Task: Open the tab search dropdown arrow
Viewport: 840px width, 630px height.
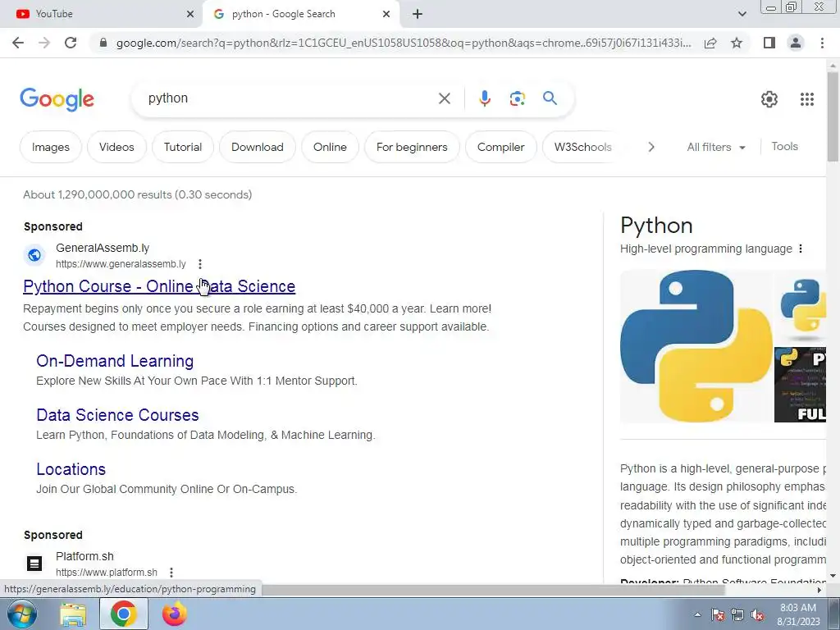Action: tap(742, 14)
